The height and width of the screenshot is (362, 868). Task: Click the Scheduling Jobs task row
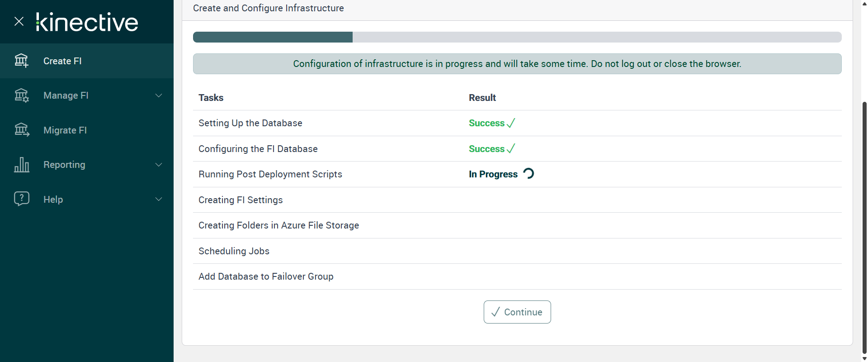tap(234, 251)
